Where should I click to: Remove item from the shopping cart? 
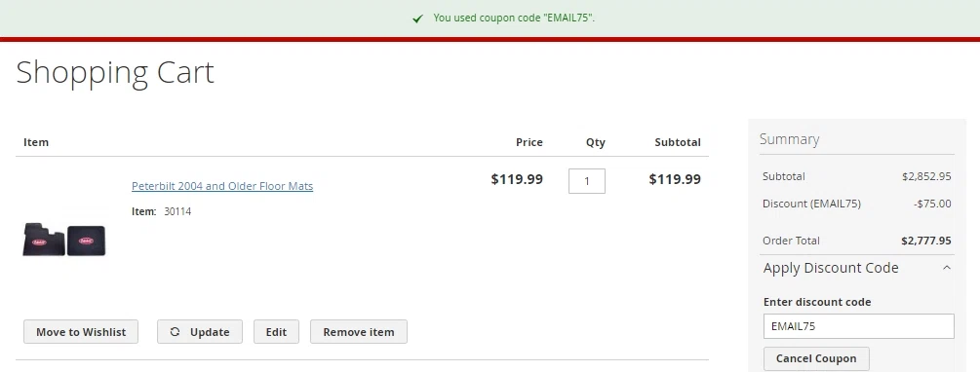pos(359,332)
